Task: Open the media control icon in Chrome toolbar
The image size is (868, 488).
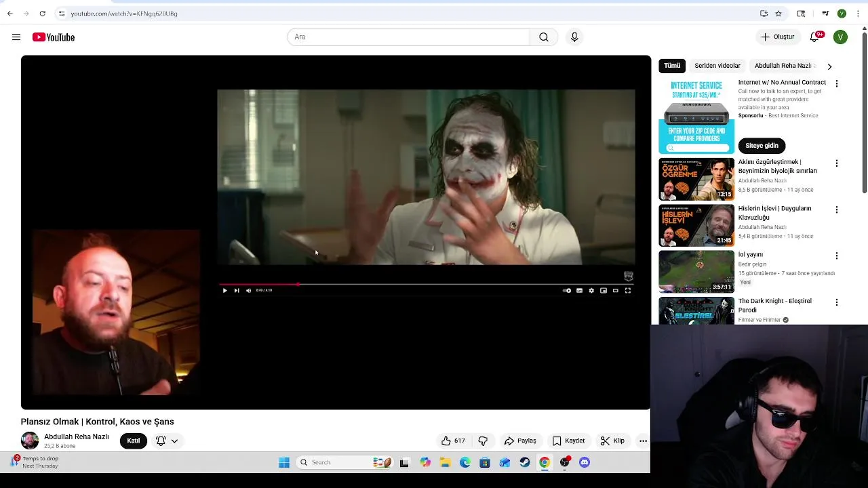Action: tap(825, 14)
